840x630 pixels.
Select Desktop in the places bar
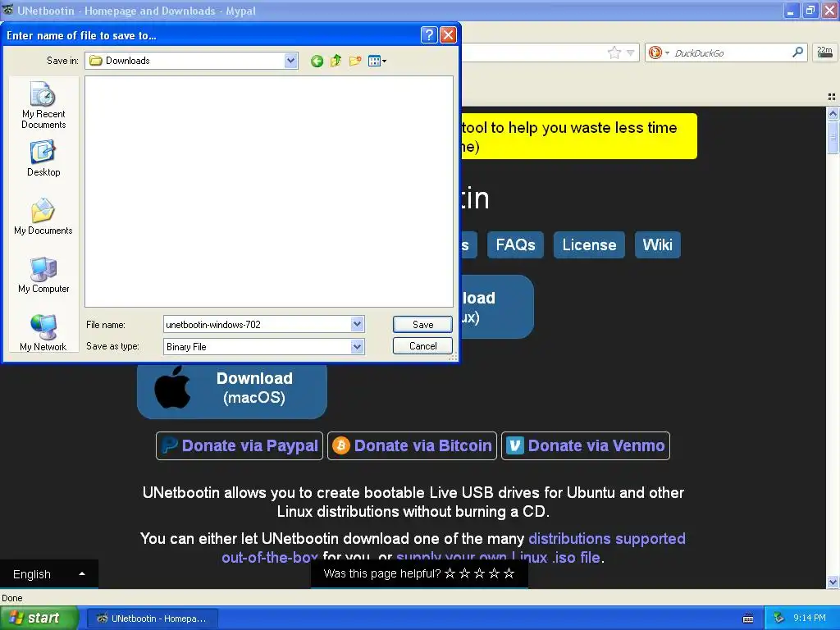(43, 158)
